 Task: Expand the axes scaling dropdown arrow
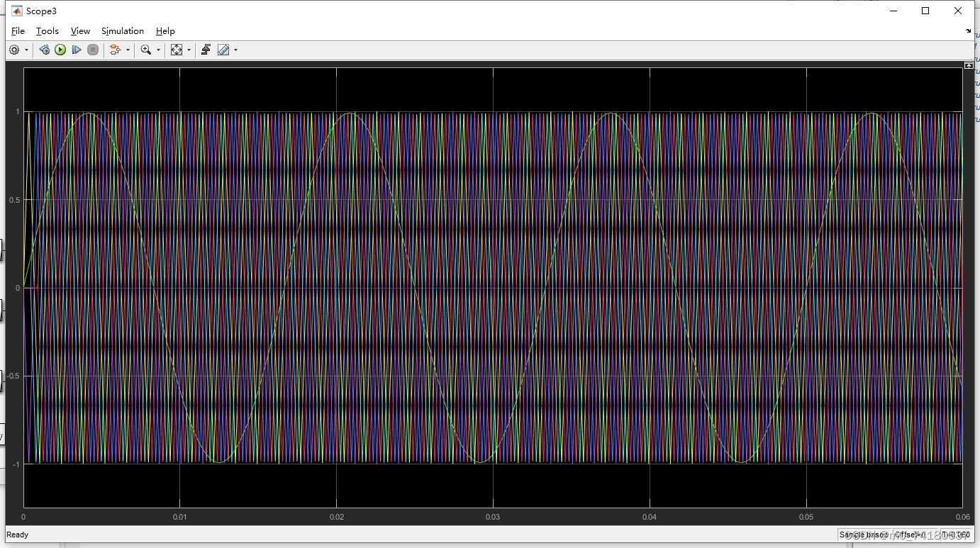(x=189, y=50)
